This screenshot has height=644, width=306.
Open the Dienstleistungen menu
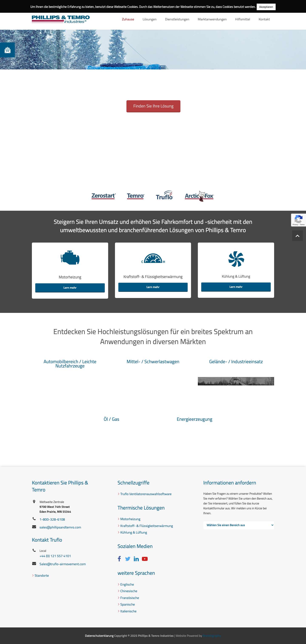(177, 19)
